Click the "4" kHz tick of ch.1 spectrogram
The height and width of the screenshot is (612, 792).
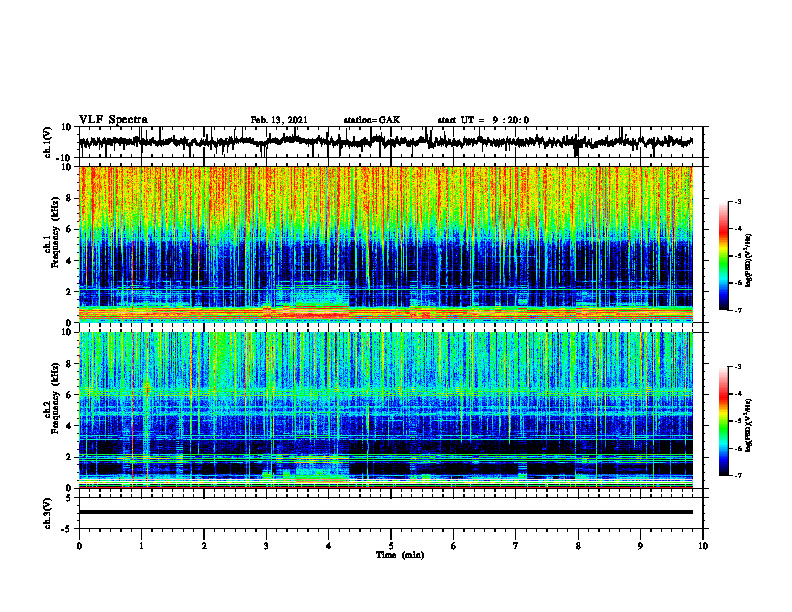coord(69,261)
